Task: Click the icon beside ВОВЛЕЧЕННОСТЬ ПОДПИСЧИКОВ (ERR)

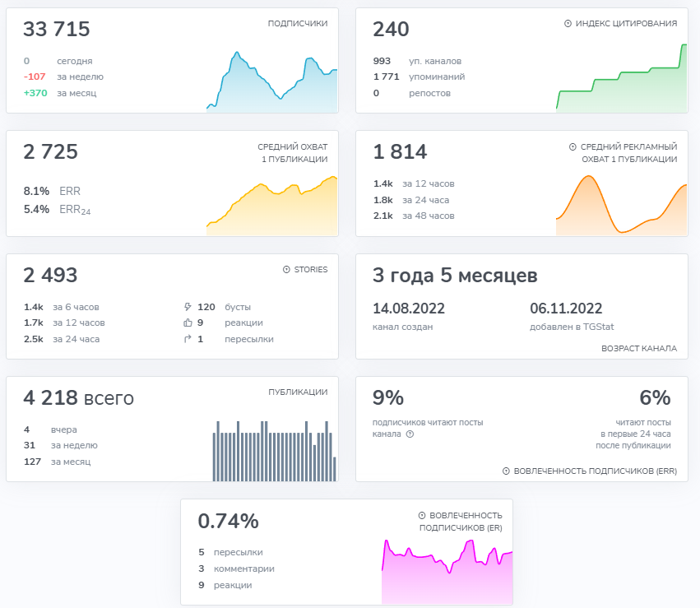Action: pos(505,471)
